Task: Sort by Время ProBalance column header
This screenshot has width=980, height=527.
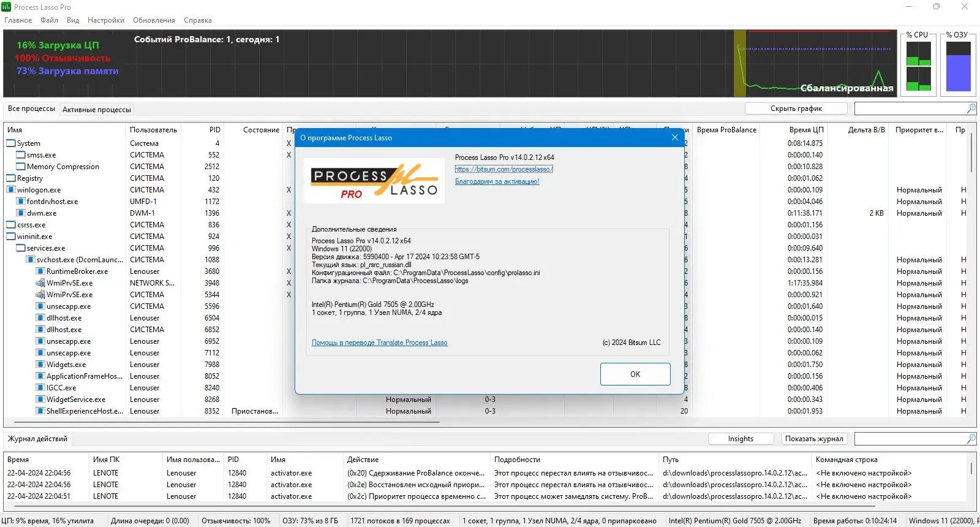Action: tap(726, 130)
